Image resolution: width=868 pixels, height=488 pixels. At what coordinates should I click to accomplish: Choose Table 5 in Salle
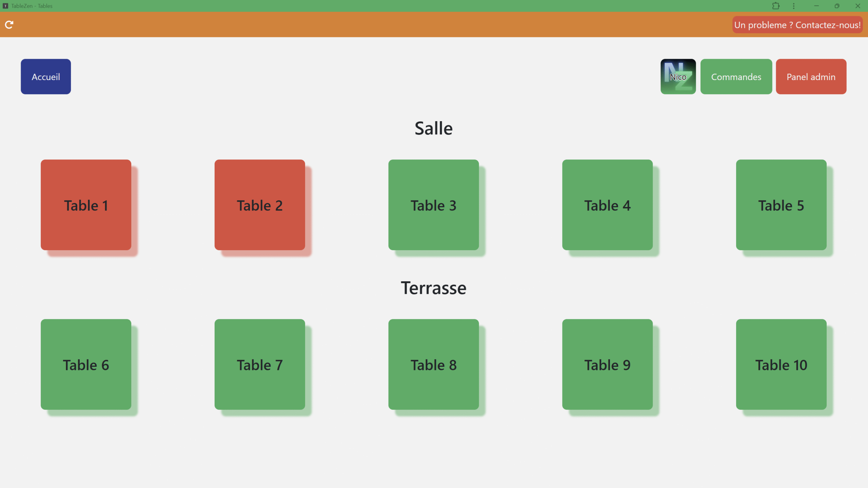(x=781, y=205)
